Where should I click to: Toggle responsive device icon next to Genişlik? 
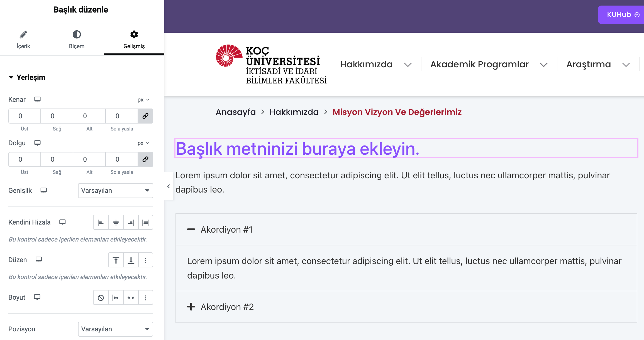coord(44,191)
